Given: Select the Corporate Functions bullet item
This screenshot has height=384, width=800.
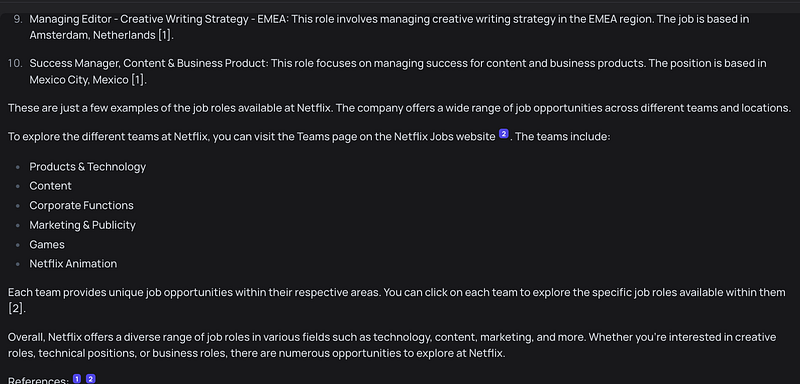Looking at the screenshot, I should 81,206.
